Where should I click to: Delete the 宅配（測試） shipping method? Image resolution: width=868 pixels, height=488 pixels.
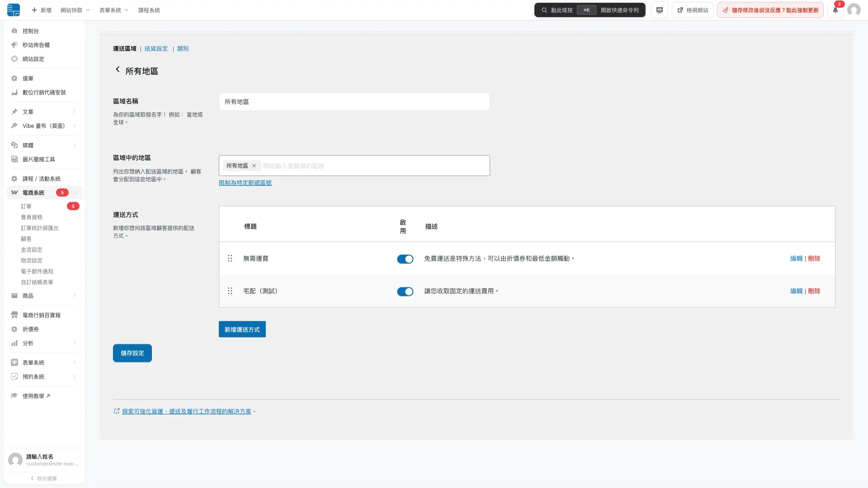[x=814, y=291]
